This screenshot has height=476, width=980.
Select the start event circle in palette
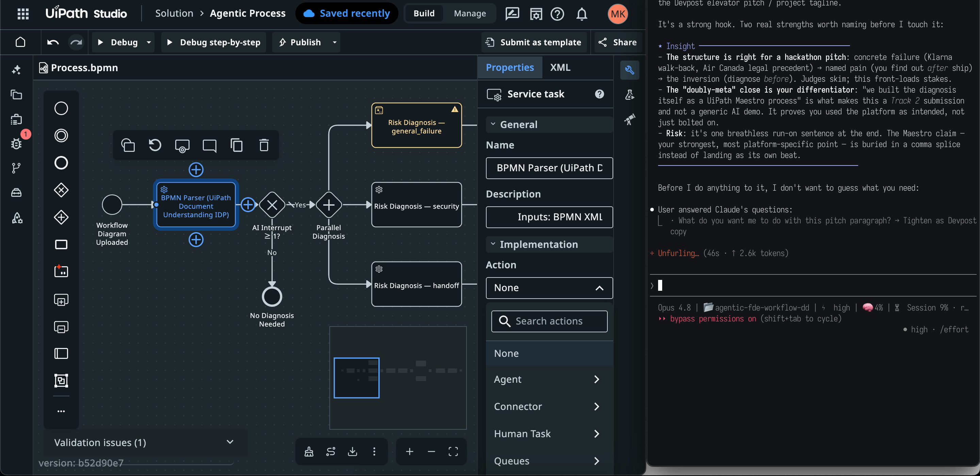(x=61, y=108)
